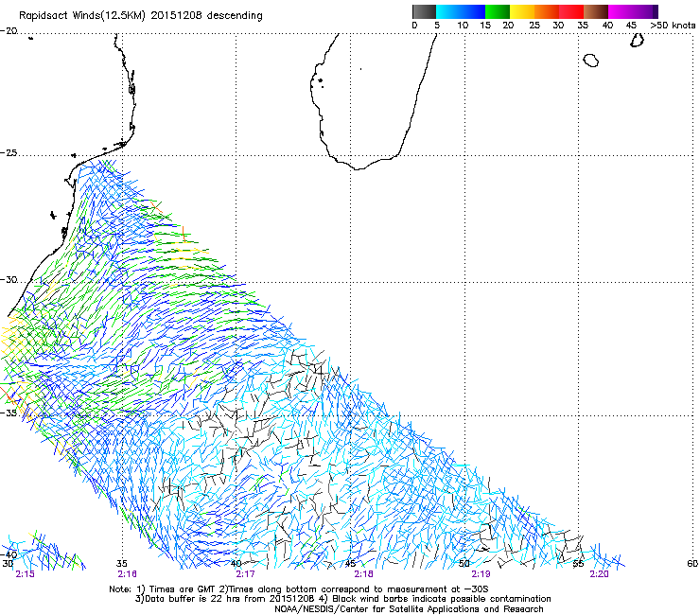Click the longitude label '40'
700x615 pixels.
[x=236, y=564]
